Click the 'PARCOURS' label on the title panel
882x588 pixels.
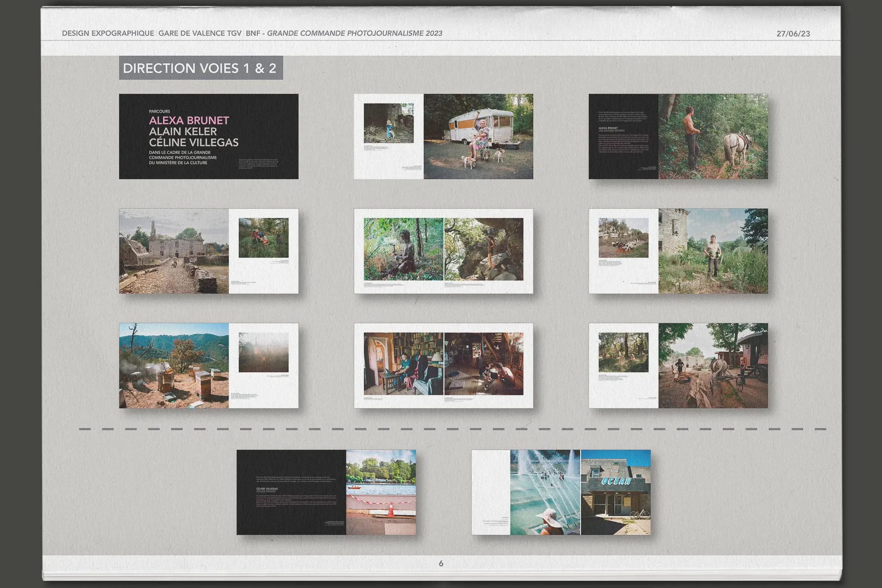pyautogui.click(x=159, y=111)
